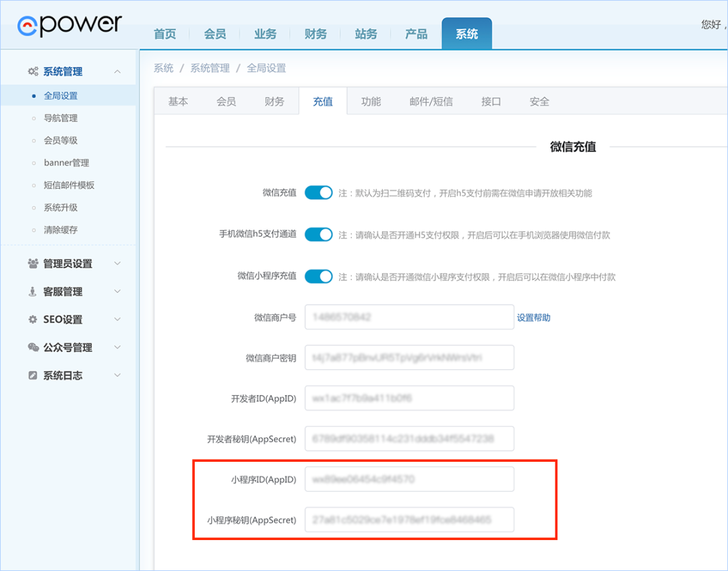This screenshot has height=571, width=728.
Task: Click the 开发者秘钥(AppSecret) input field
Action: (409, 438)
